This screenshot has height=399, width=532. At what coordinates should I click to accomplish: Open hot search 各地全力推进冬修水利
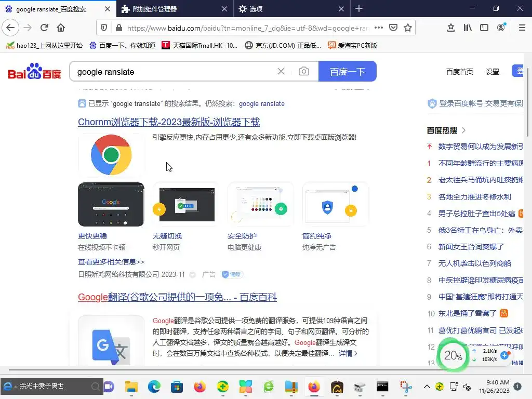point(474,197)
